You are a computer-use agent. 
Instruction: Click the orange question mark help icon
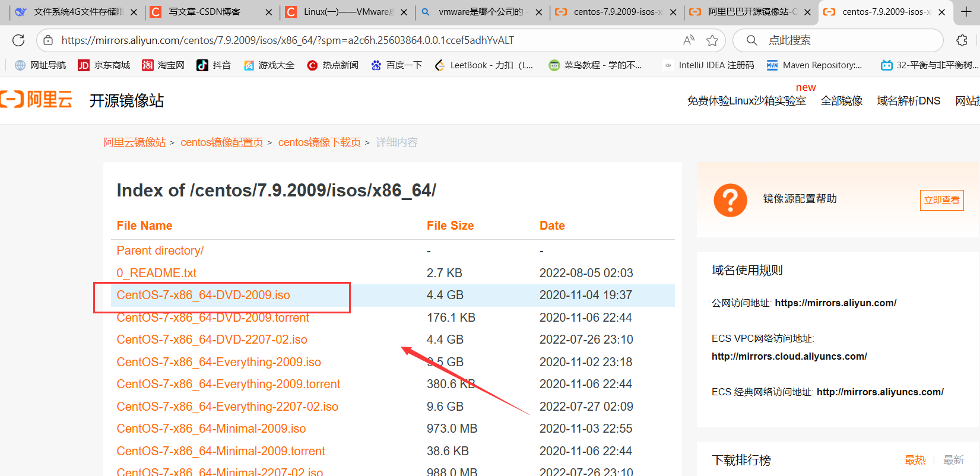click(x=730, y=200)
